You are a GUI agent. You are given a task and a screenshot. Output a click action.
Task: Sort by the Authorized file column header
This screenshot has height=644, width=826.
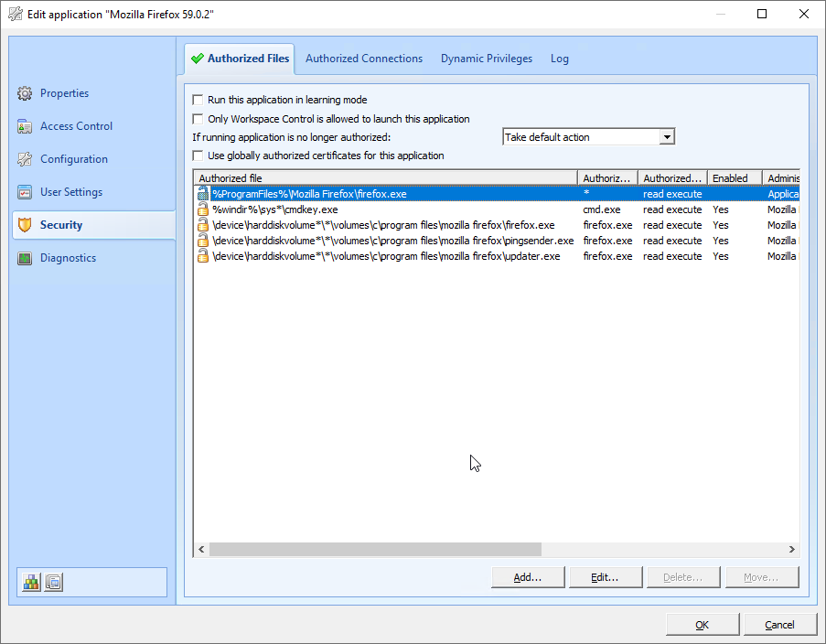(x=384, y=178)
